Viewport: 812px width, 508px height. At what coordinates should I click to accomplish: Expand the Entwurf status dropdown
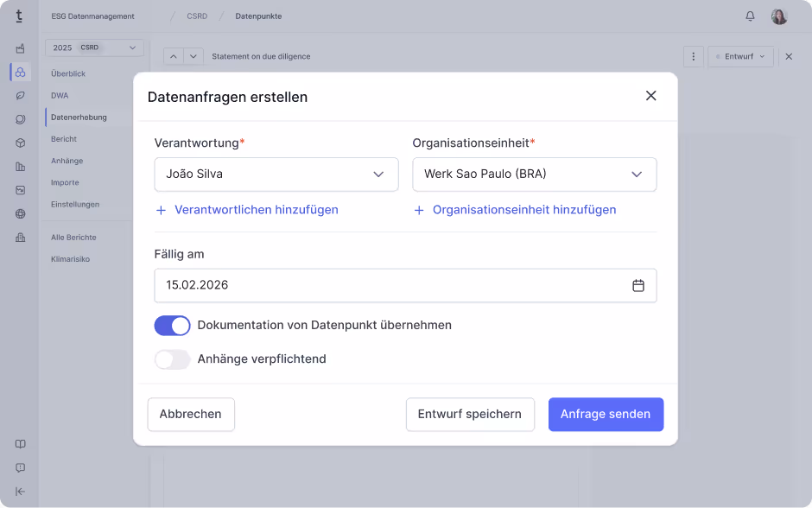point(761,56)
